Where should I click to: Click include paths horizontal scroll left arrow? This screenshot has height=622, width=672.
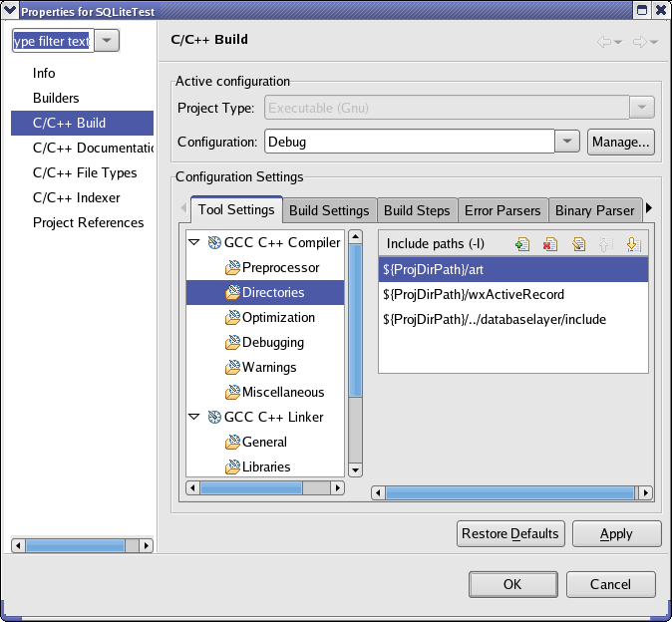378,493
